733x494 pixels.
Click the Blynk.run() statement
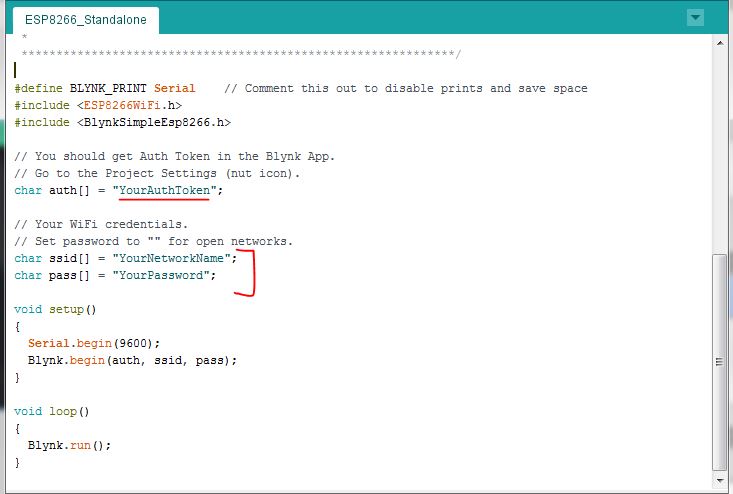click(x=69, y=445)
